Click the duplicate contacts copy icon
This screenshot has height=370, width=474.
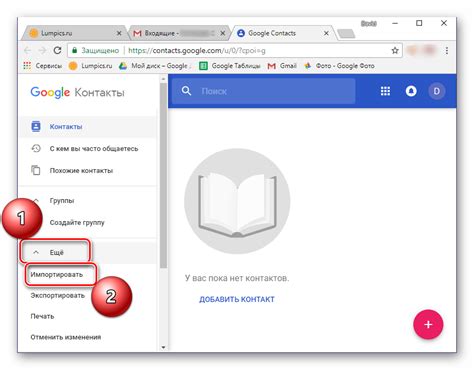tap(36, 170)
